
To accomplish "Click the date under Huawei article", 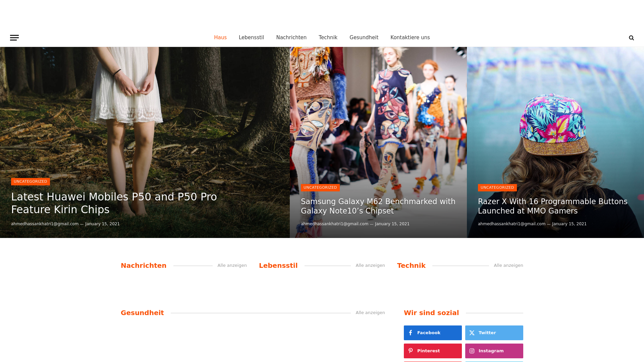I will point(102,224).
